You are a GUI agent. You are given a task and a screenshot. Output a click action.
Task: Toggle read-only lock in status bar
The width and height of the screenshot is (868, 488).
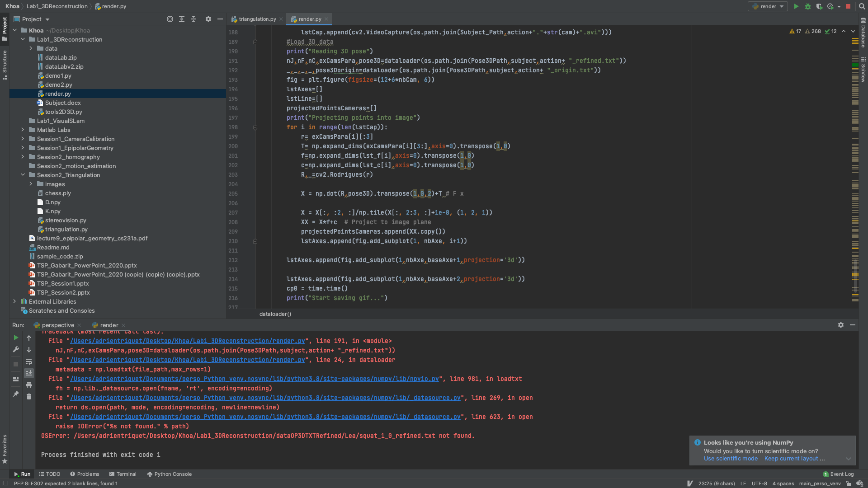[849, 483]
